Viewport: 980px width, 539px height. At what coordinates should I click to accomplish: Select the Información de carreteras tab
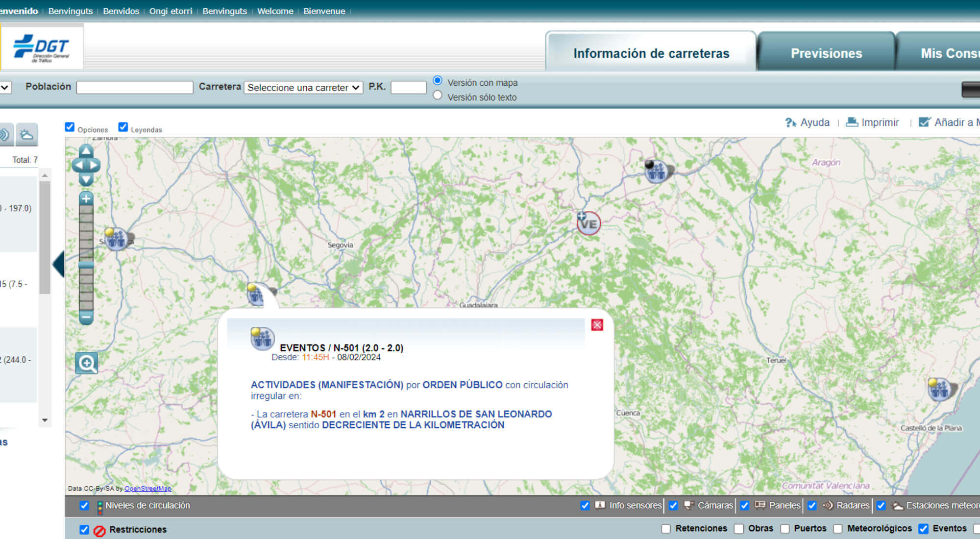click(651, 53)
